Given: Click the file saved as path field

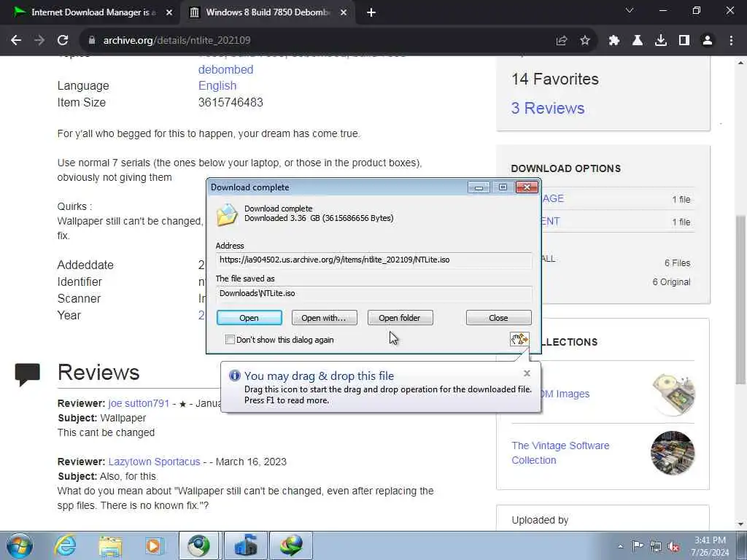Looking at the screenshot, I should [374, 293].
